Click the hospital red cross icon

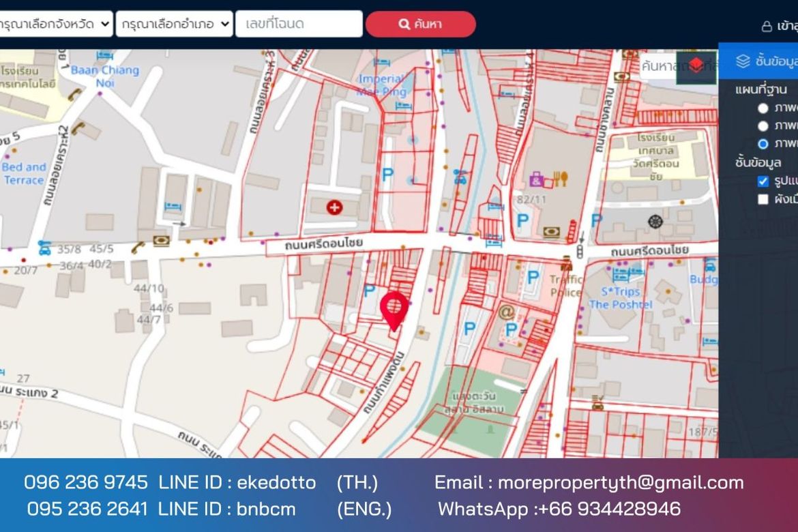point(334,207)
